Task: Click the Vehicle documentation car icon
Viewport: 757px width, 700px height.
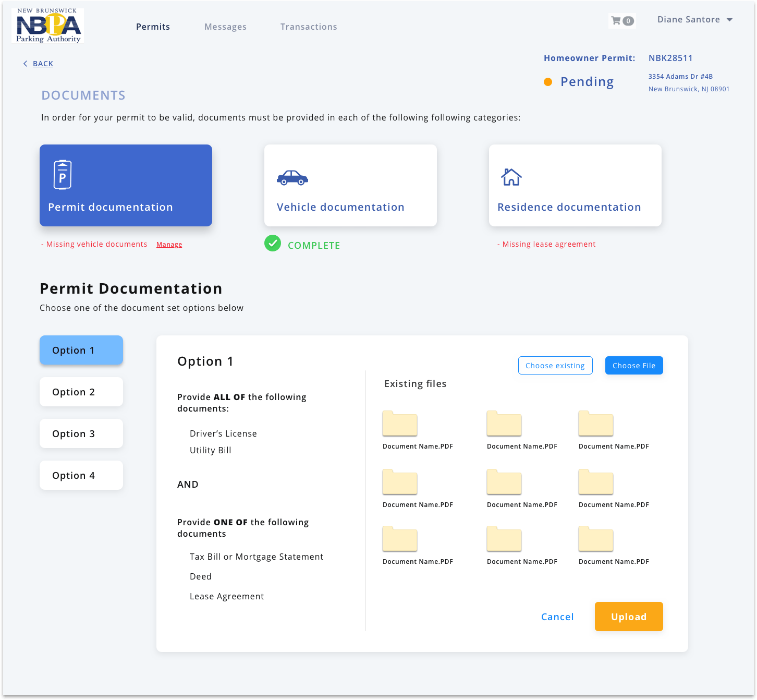Action: coord(292,178)
